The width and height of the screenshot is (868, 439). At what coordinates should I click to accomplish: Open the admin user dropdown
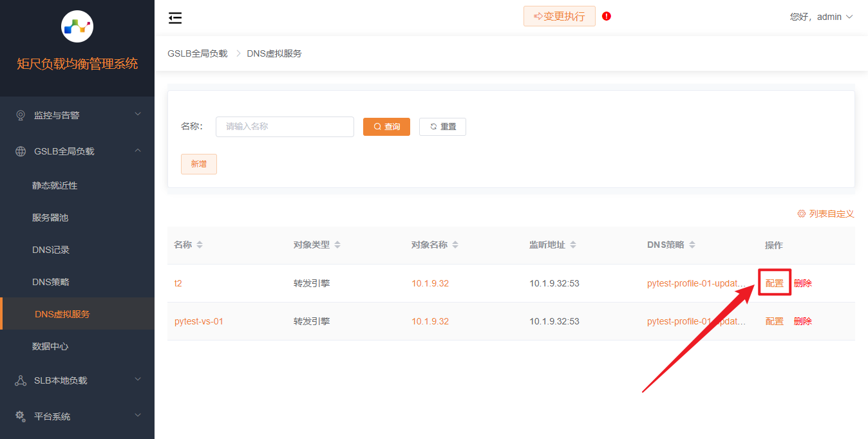[821, 17]
